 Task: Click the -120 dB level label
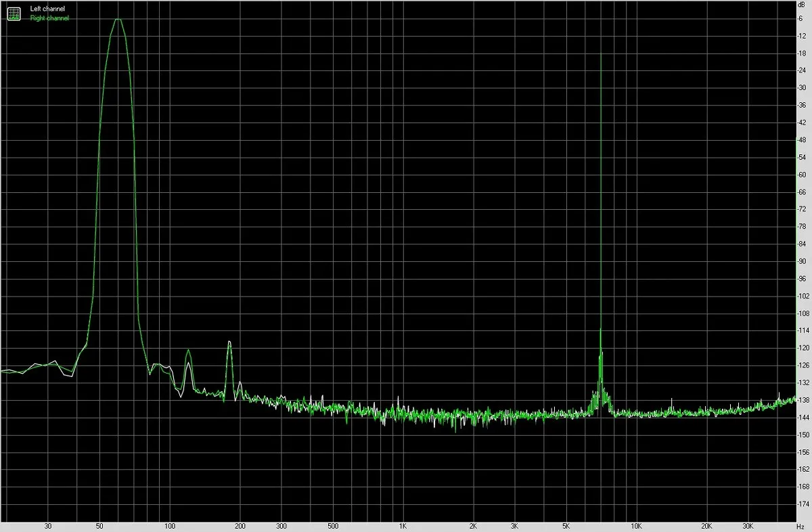point(802,348)
